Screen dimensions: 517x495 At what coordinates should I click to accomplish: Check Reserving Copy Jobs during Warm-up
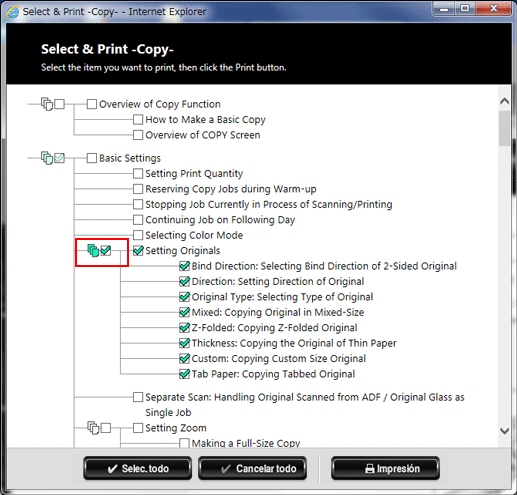tap(138, 189)
